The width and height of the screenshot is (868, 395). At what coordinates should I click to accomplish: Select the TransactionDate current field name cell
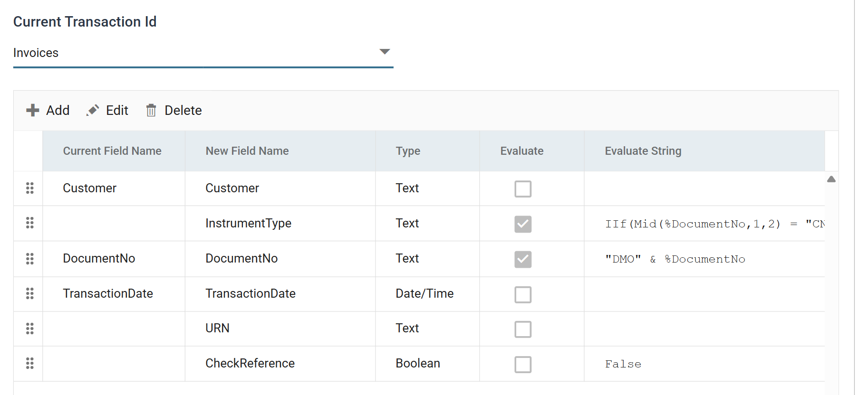pos(114,293)
